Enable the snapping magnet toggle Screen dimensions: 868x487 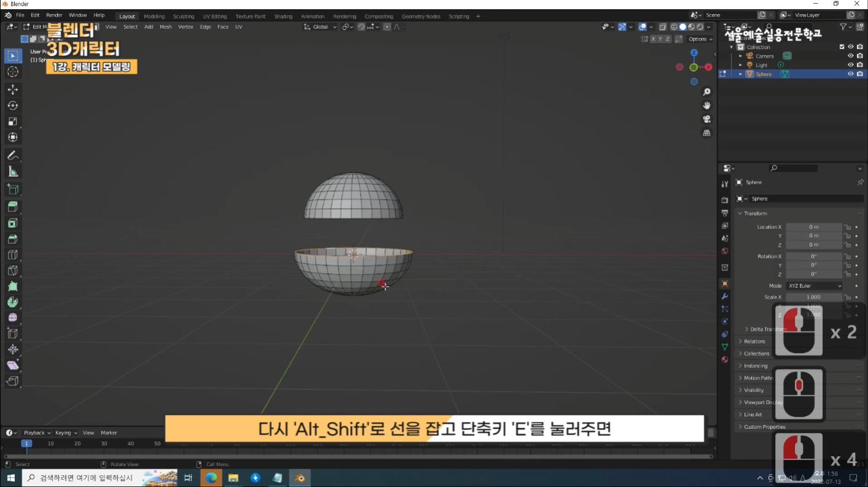point(362,27)
